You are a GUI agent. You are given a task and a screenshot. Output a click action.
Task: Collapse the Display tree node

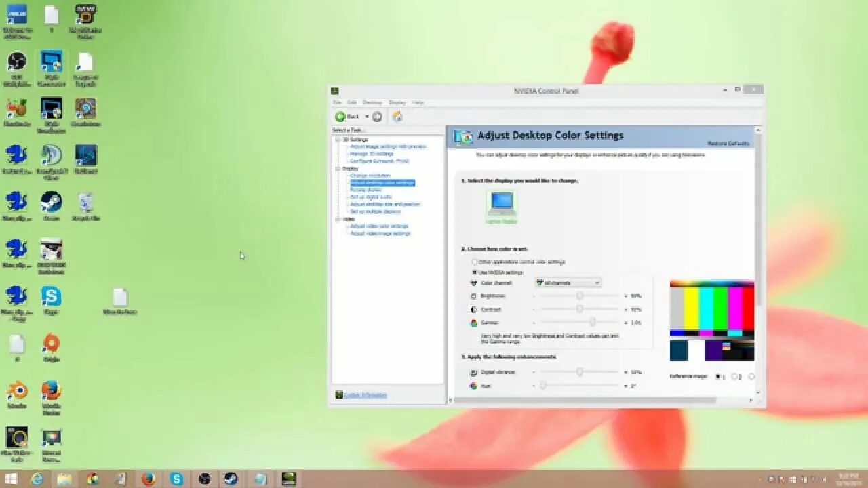(337, 168)
